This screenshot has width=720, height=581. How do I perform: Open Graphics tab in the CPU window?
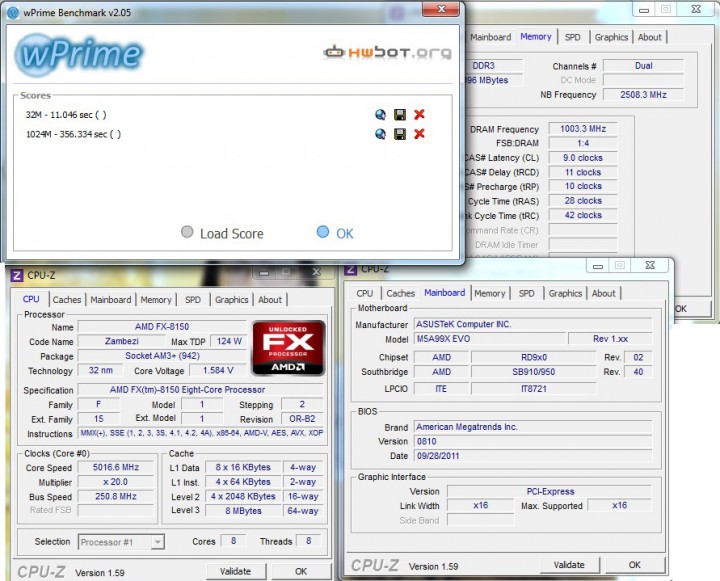231,299
